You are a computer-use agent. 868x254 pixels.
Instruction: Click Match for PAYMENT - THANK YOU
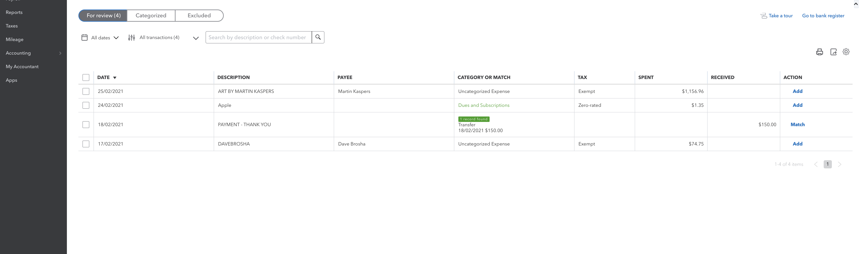(x=797, y=124)
